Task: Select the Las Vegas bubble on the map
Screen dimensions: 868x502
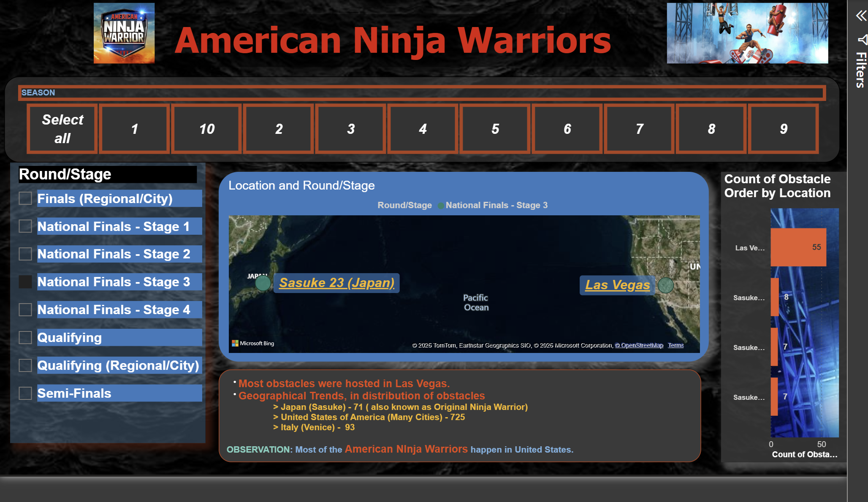Action: 666,285
